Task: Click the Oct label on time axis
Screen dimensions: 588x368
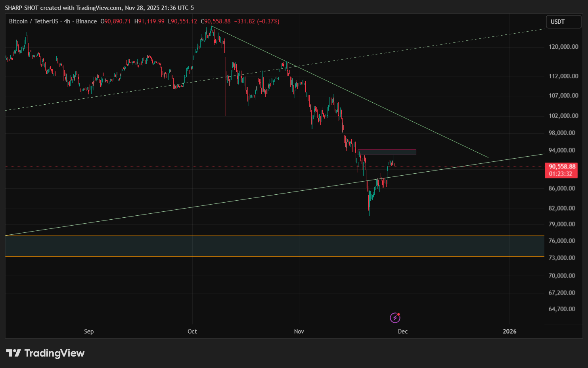Action: (x=192, y=332)
